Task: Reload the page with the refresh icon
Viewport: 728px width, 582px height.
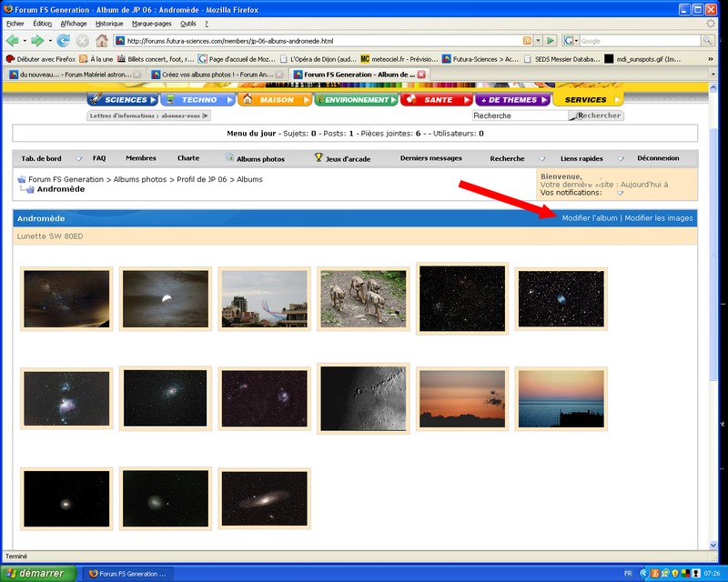Action: (63, 41)
